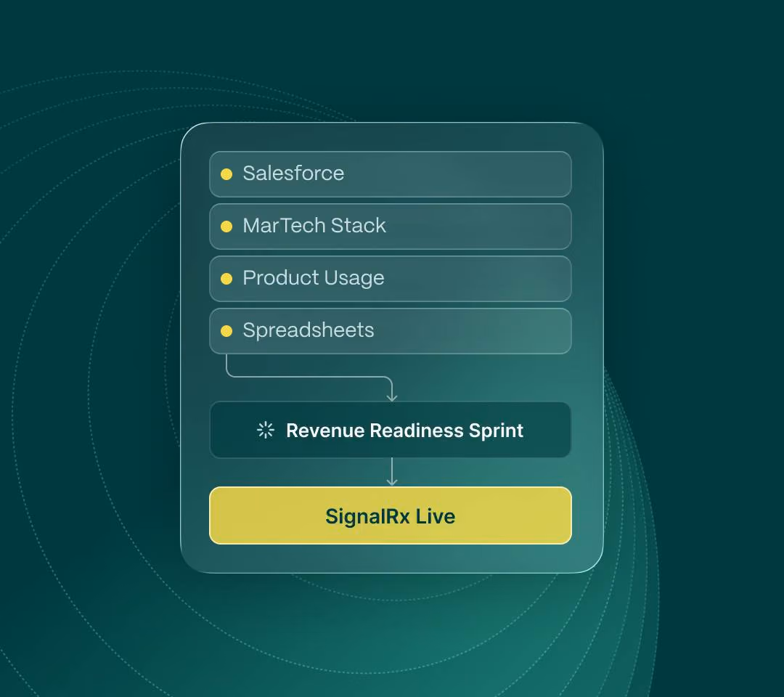Click the "Salesforce" label text

[x=293, y=174]
